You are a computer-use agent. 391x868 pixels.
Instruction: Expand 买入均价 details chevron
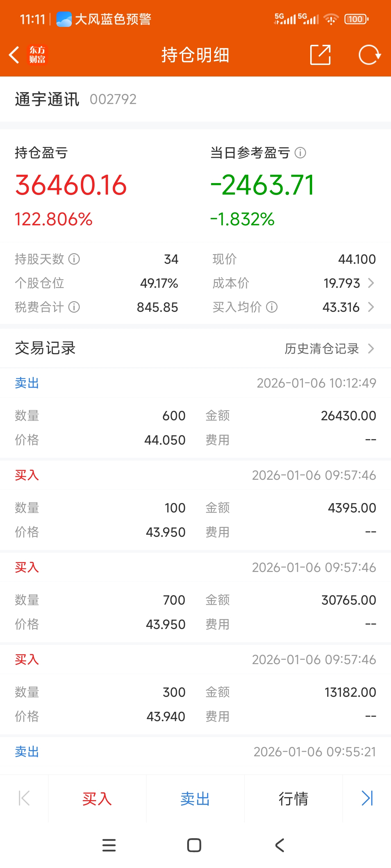pyautogui.click(x=371, y=307)
